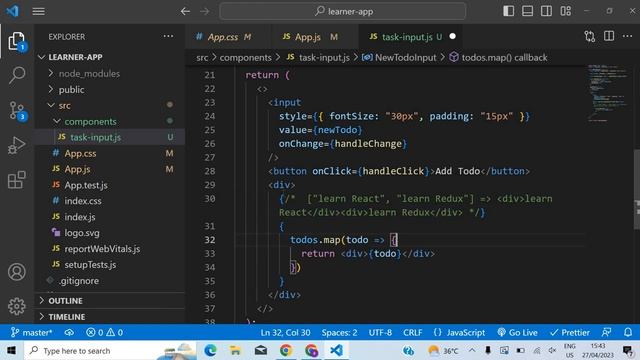Image resolution: width=640 pixels, height=360 pixels.
Task: Close unsaved task-input.js via the dot
Action: tap(452, 36)
